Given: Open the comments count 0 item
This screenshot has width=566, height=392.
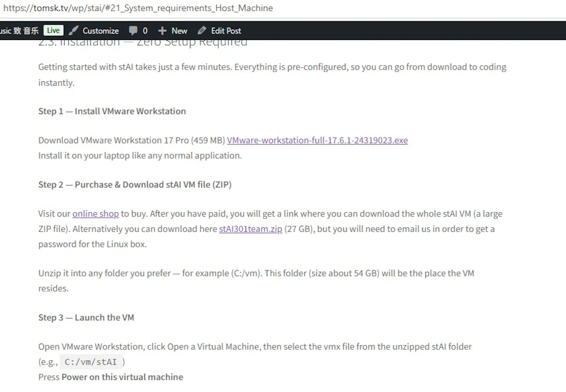Looking at the screenshot, I should pos(138,31).
